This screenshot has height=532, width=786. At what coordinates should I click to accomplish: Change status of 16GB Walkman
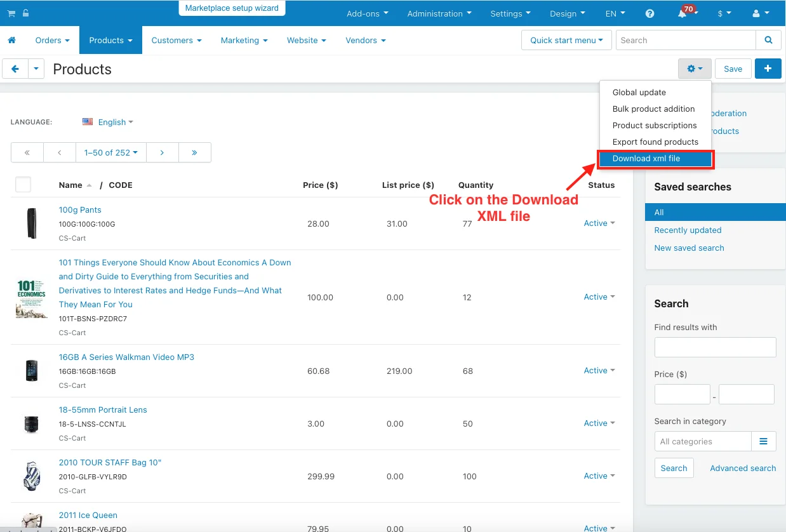(x=599, y=370)
